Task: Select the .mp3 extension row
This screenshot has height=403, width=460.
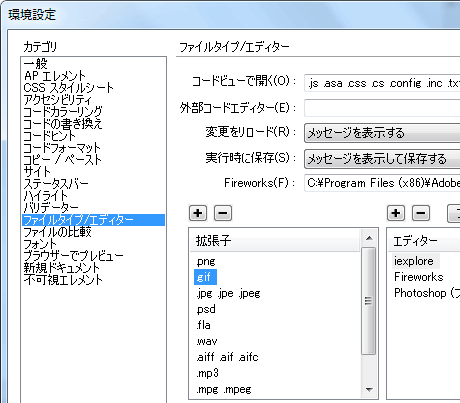Action: point(207,373)
